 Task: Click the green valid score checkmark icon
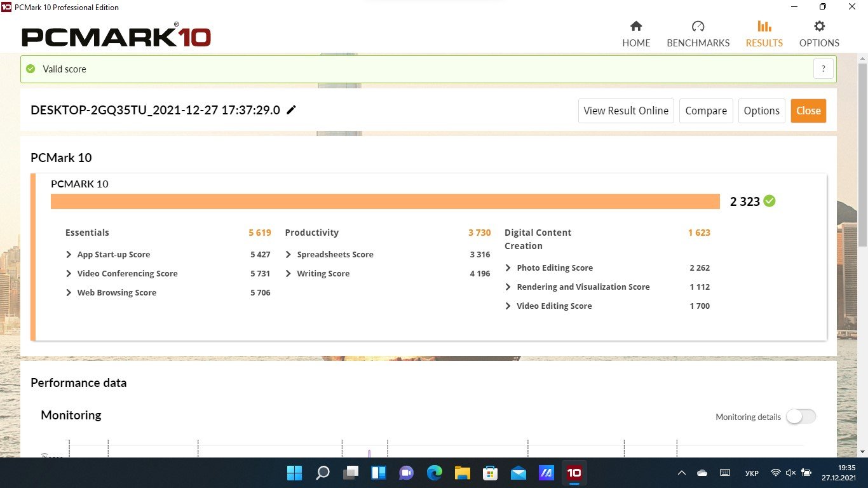point(31,69)
